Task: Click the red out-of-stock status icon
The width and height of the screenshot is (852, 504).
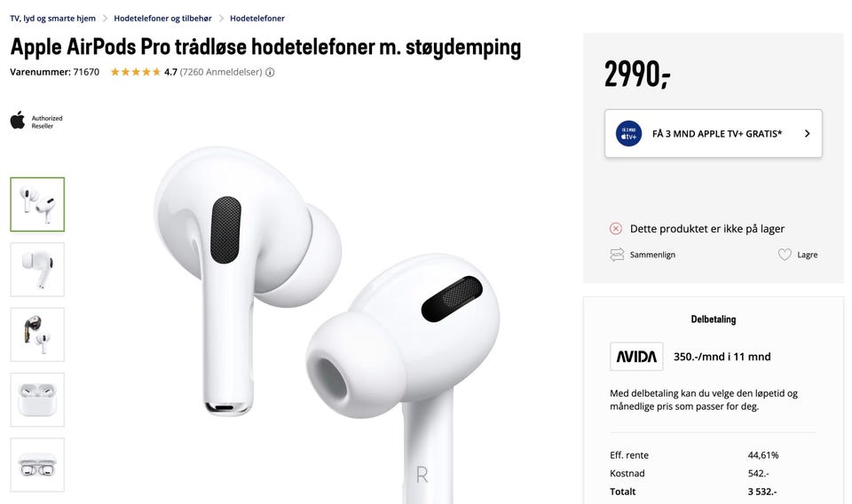Action: [x=616, y=229]
